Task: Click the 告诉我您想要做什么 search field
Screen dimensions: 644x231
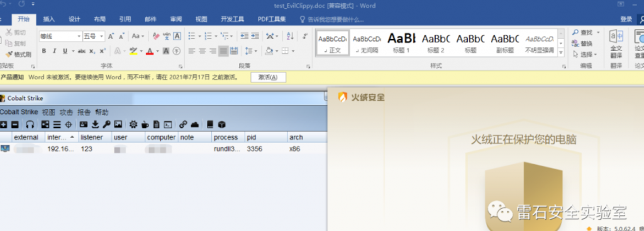Action: tap(331, 20)
